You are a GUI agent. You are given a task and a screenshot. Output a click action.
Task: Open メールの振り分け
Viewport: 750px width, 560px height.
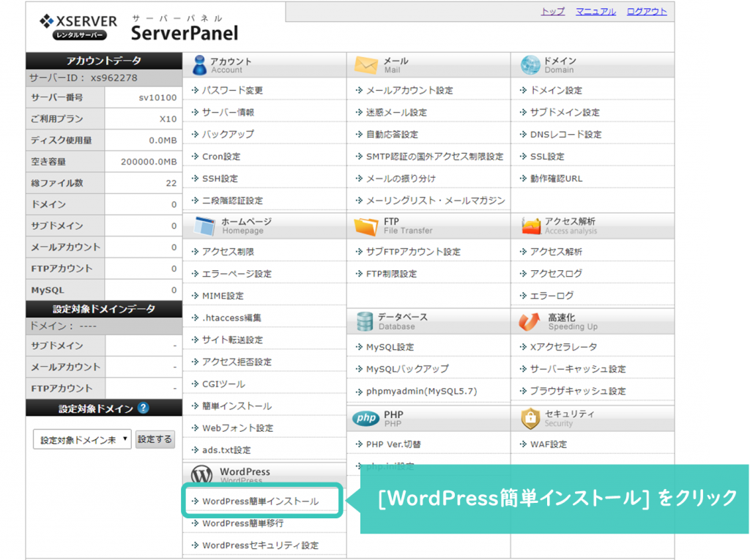[401, 179]
